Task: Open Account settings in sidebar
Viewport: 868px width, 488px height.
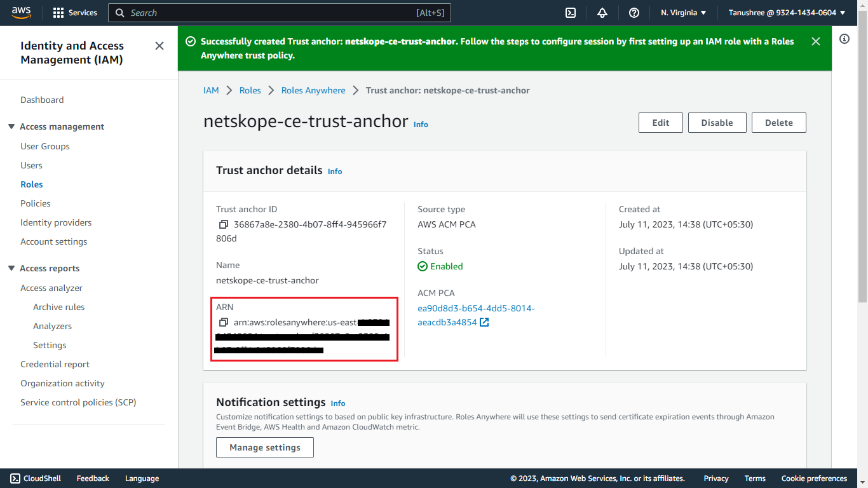Action: pos(54,241)
